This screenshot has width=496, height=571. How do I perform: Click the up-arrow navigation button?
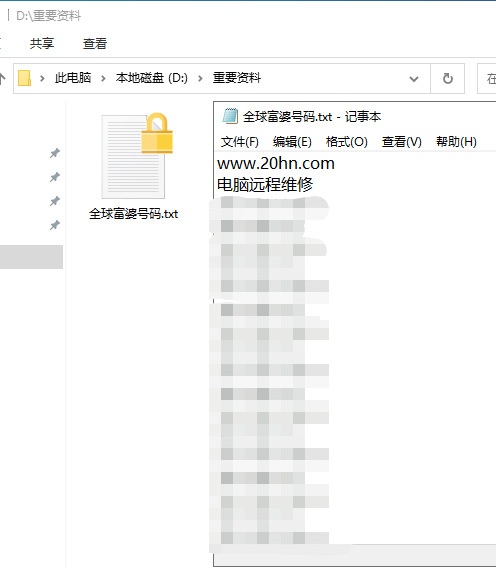pyautogui.click(x=2, y=78)
